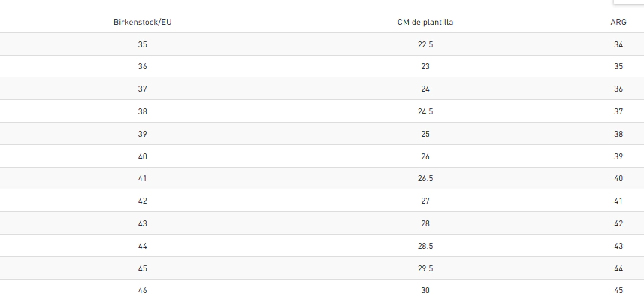Screen dimensions: 644x306
Task: Select the 22.5 cm insole value
Action: [425, 44]
